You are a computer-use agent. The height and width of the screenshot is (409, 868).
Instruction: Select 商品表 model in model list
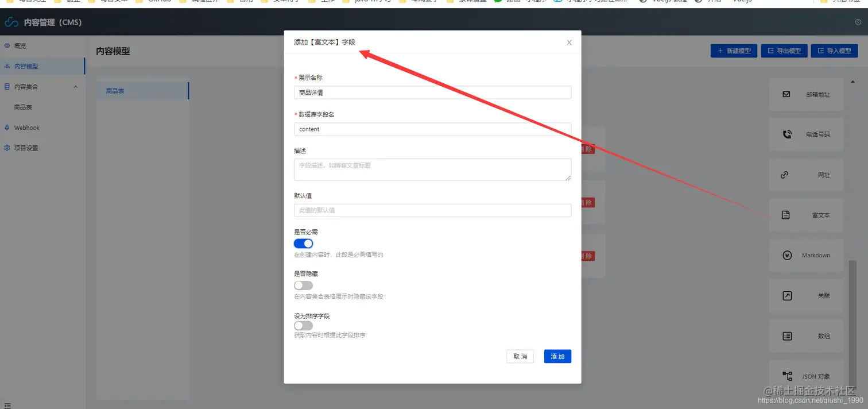coord(142,91)
